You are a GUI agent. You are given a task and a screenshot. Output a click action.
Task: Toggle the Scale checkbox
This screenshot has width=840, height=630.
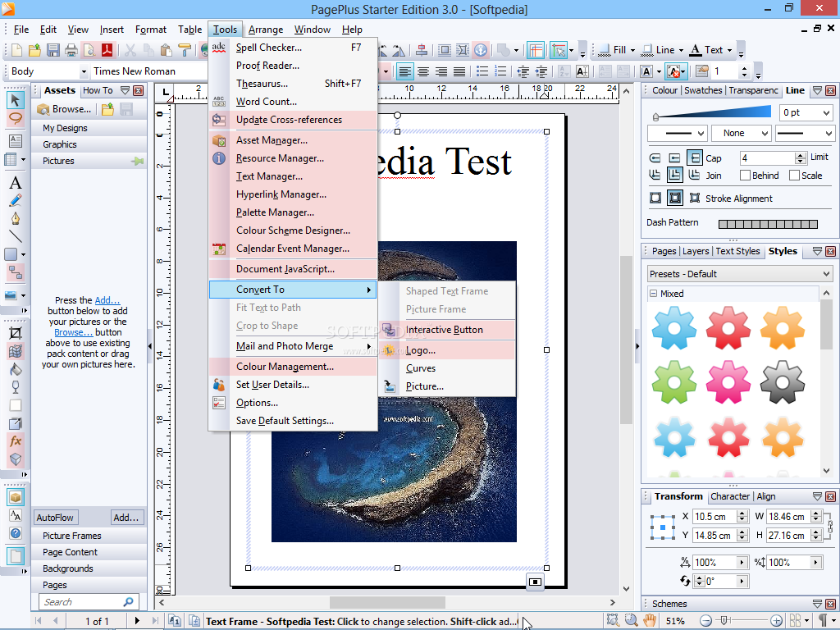coord(794,176)
